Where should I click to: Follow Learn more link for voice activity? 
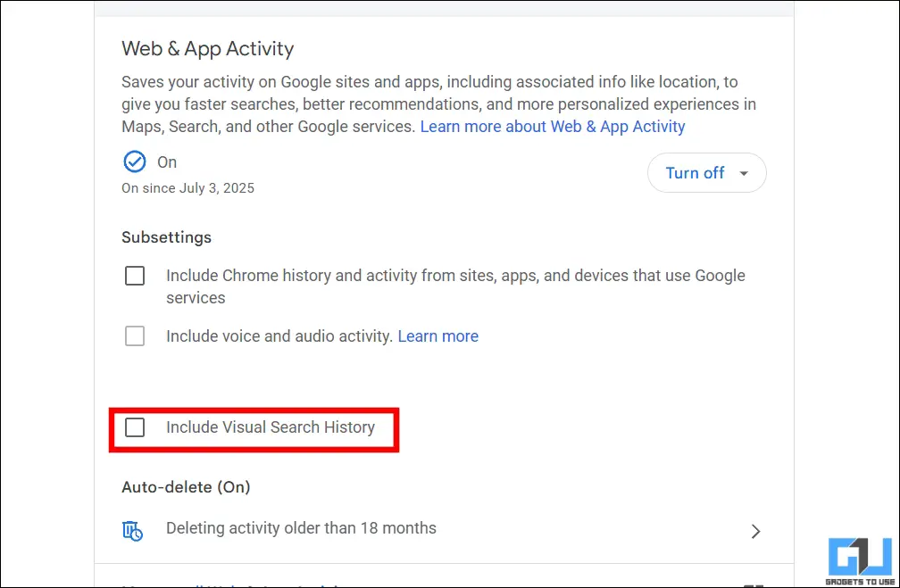point(437,336)
